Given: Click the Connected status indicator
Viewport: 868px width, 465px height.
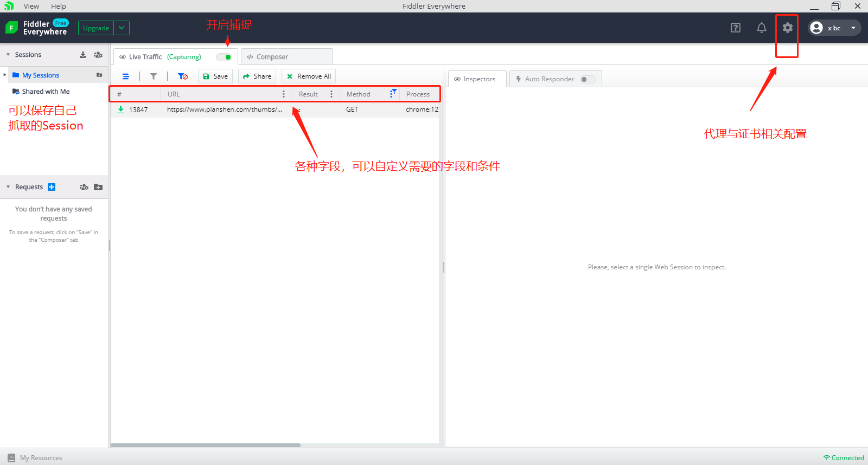Looking at the screenshot, I should (844, 458).
